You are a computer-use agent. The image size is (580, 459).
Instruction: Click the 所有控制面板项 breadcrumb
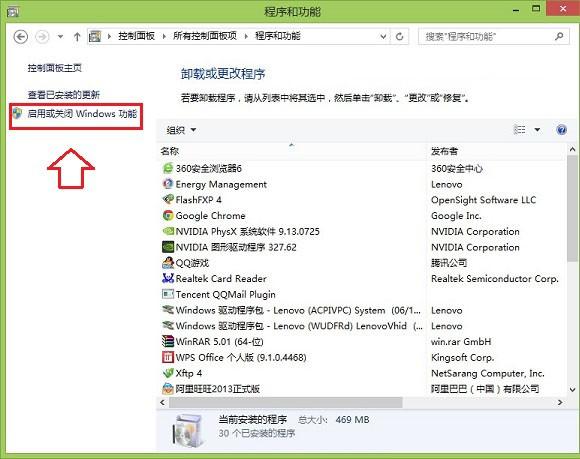(205, 36)
